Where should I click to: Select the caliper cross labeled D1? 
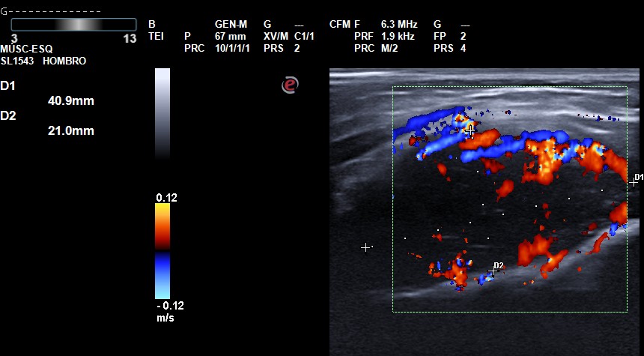(634, 181)
